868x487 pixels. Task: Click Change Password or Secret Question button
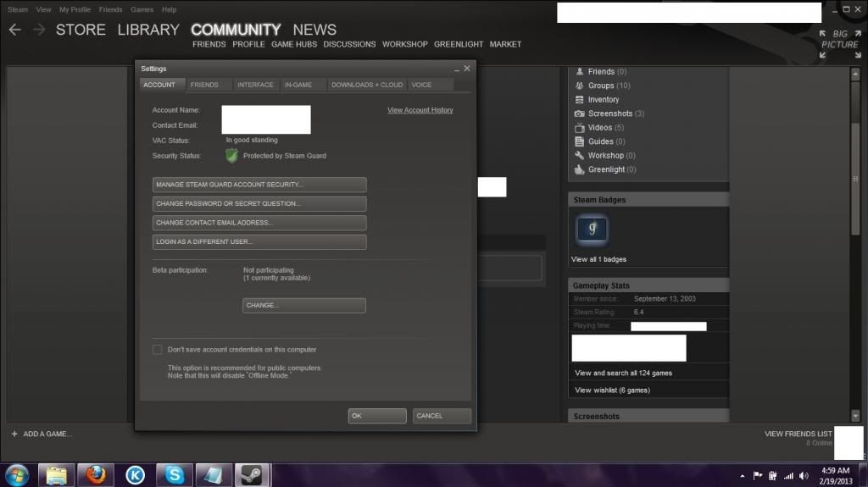(x=259, y=203)
